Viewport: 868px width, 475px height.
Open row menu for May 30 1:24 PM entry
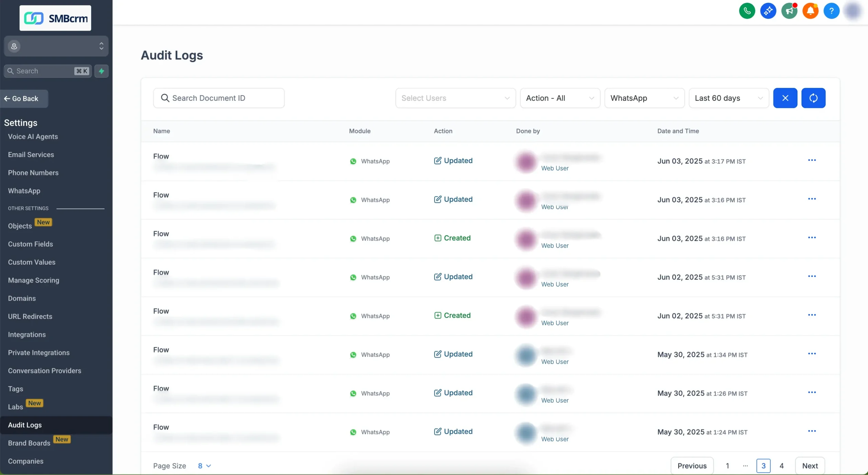pyautogui.click(x=812, y=431)
